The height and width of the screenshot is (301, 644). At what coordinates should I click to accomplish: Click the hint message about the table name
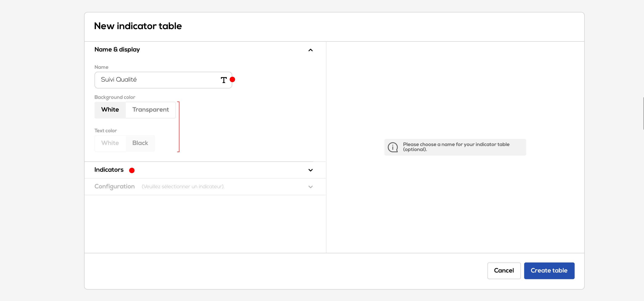[456, 147]
